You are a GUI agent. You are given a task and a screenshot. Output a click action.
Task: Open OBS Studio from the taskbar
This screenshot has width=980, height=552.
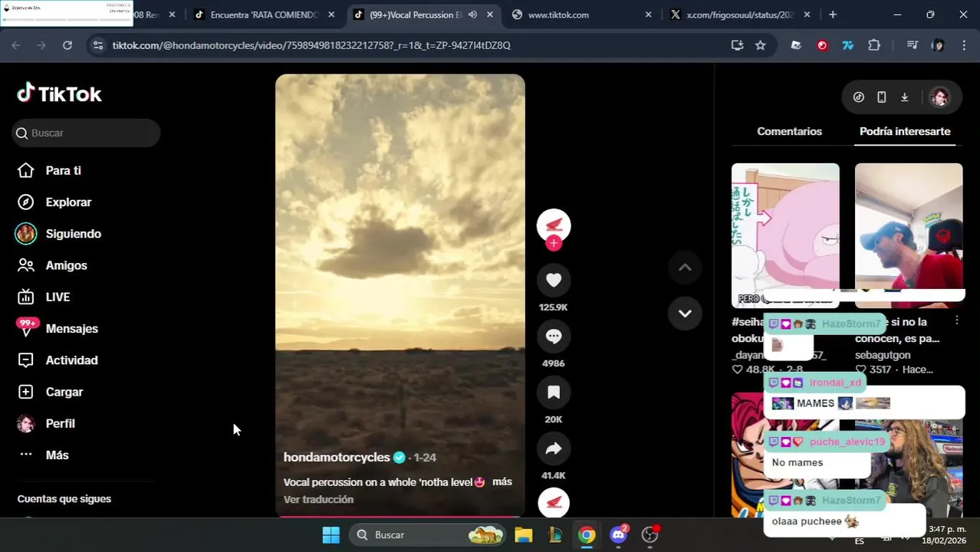pyautogui.click(x=650, y=535)
